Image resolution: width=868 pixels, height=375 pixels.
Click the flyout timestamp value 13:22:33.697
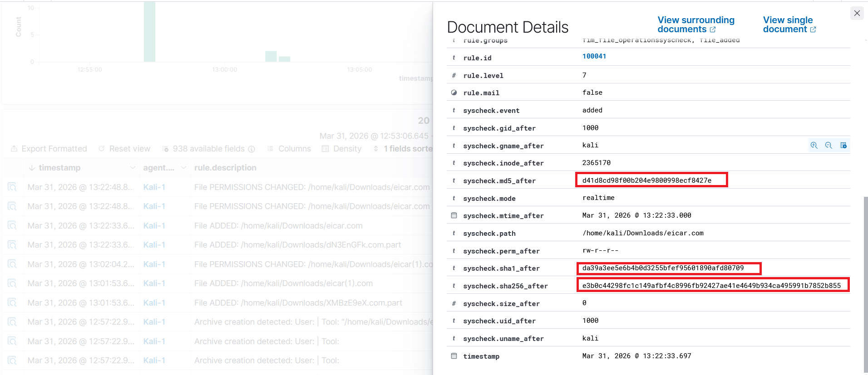[637, 356]
